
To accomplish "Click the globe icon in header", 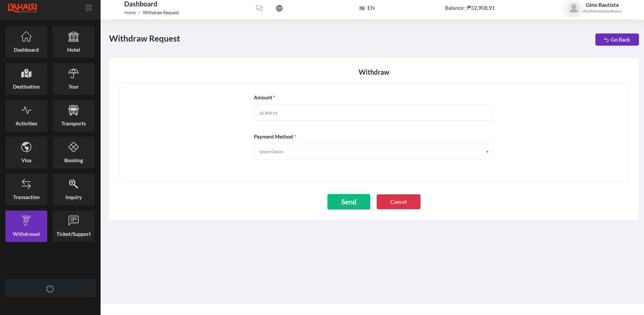I will coord(279,8).
